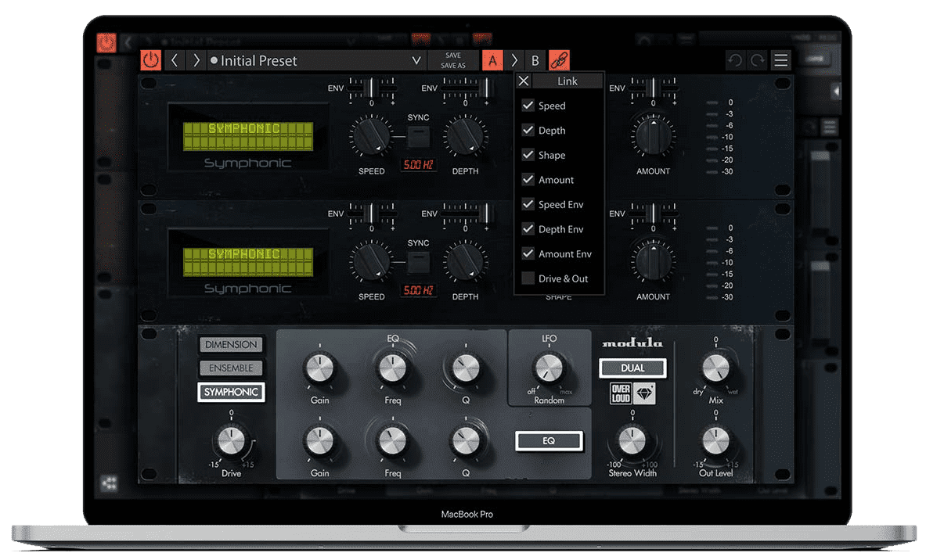The image size is (926, 560).
Task: Click the lower EQ Gain knob
Action: point(319,441)
